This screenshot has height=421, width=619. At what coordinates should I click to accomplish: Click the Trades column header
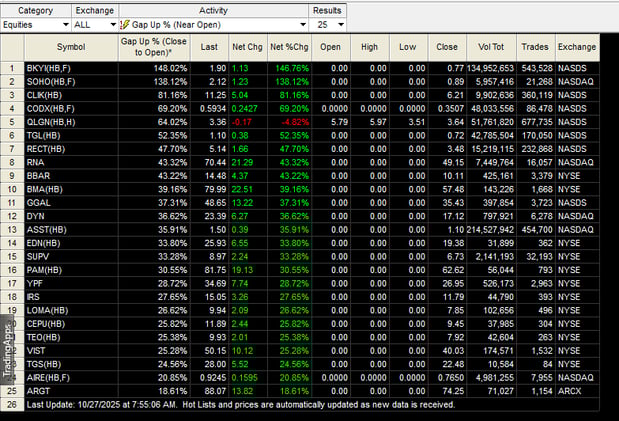pyautogui.click(x=535, y=47)
